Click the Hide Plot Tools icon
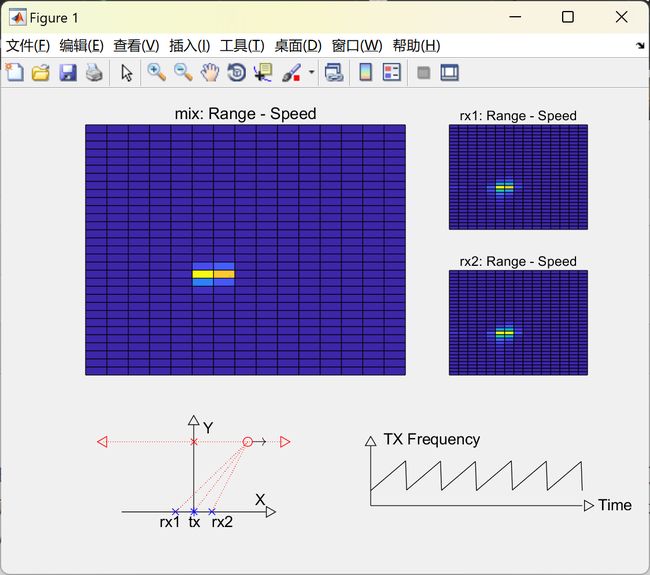This screenshot has width=650, height=575. (423, 73)
